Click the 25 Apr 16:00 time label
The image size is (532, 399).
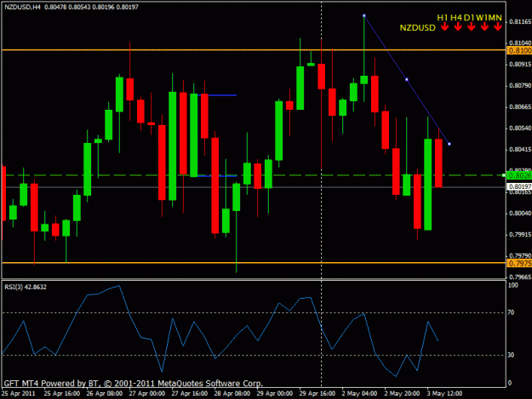click(x=62, y=394)
